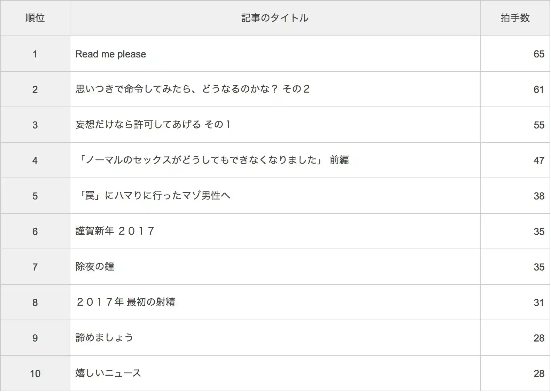Open the eighth-ranked article starting "２０１７年"
The width and height of the screenshot is (551, 392).
click(125, 302)
